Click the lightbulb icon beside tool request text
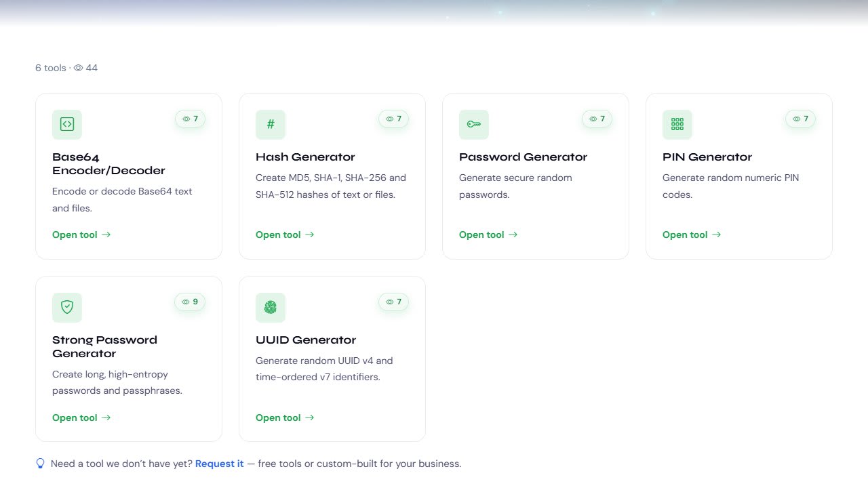The image size is (868, 488). click(x=41, y=464)
